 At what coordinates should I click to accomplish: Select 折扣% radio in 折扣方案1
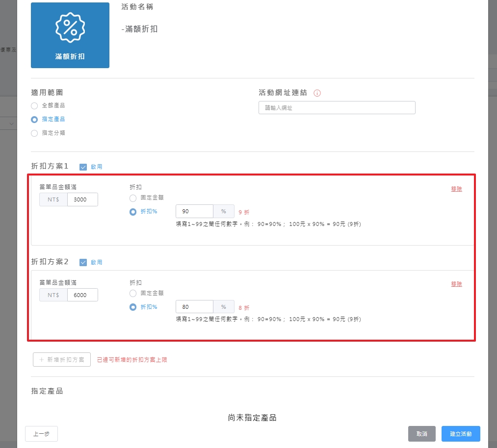[133, 212]
